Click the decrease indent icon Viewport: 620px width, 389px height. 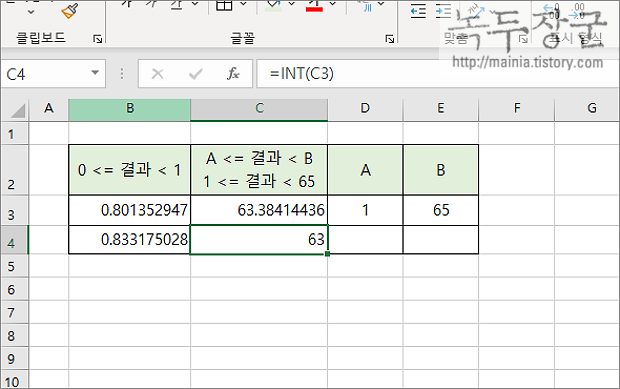point(418,11)
